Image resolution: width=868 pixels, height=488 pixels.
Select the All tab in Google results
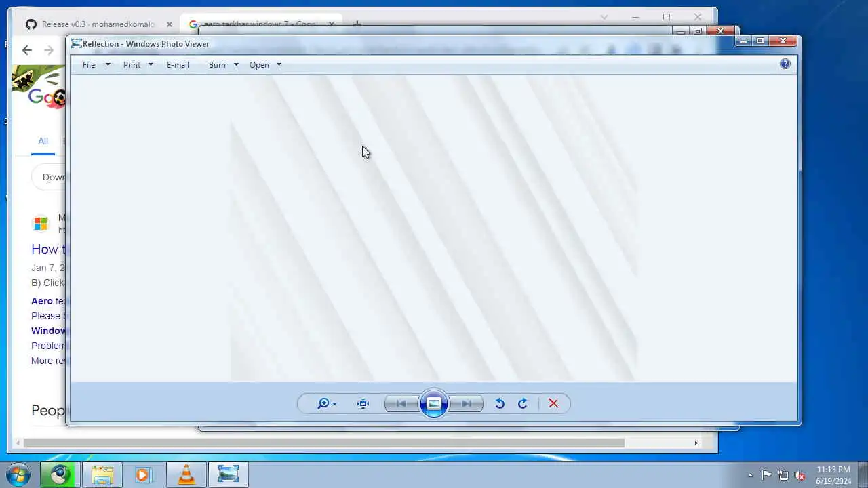[43, 141]
